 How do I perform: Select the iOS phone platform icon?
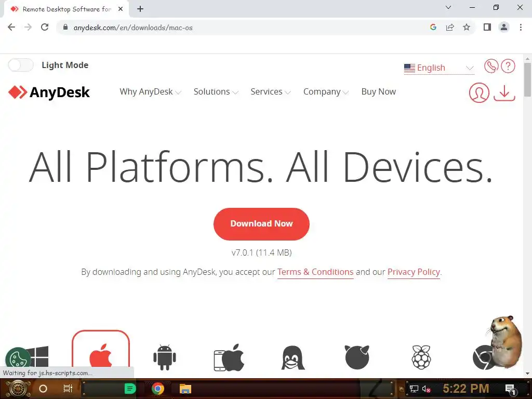pyautogui.click(x=229, y=357)
